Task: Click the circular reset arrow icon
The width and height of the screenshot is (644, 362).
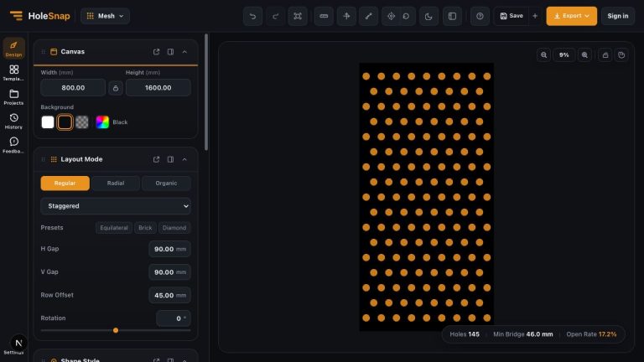Action: point(406,16)
